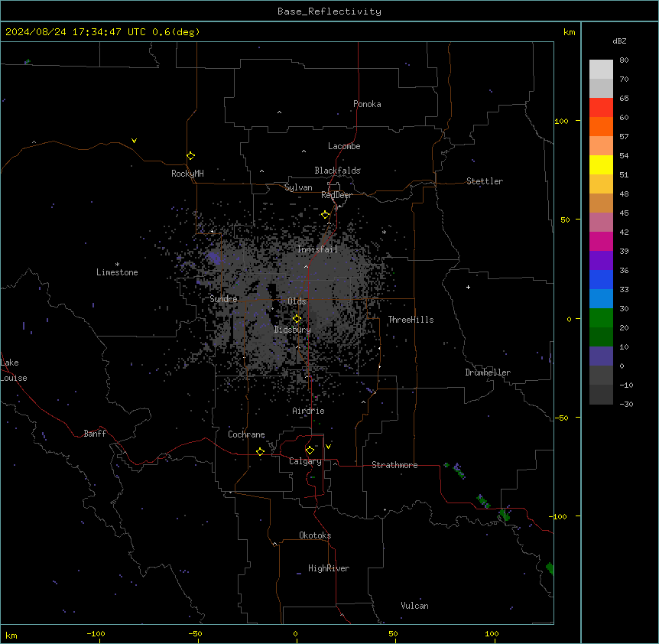
Task: Click the -100 tick on the horizontal axis
Action: [x=96, y=633]
